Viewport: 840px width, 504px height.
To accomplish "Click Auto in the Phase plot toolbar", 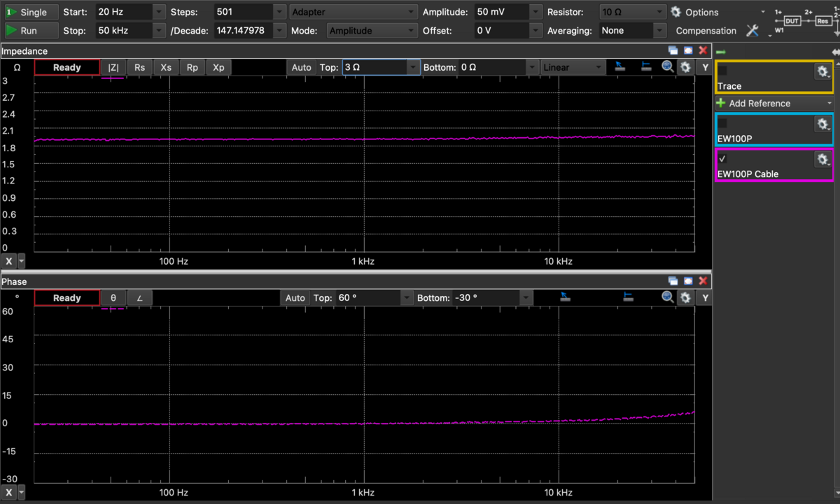I will (295, 297).
